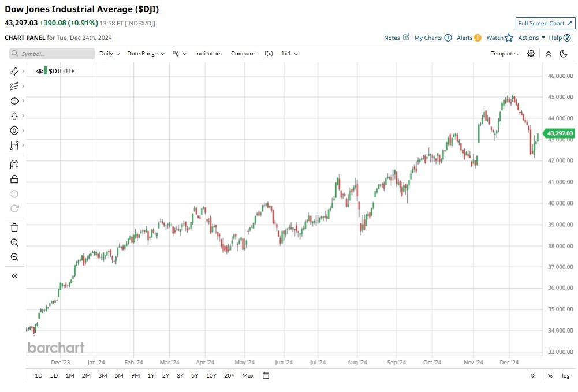Screen dimensions: 578x392
Task: Click the Full Screen Chart button
Action: point(545,23)
